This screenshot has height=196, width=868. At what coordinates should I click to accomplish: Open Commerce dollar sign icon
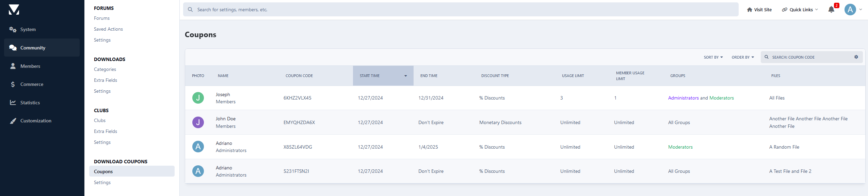[13, 84]
